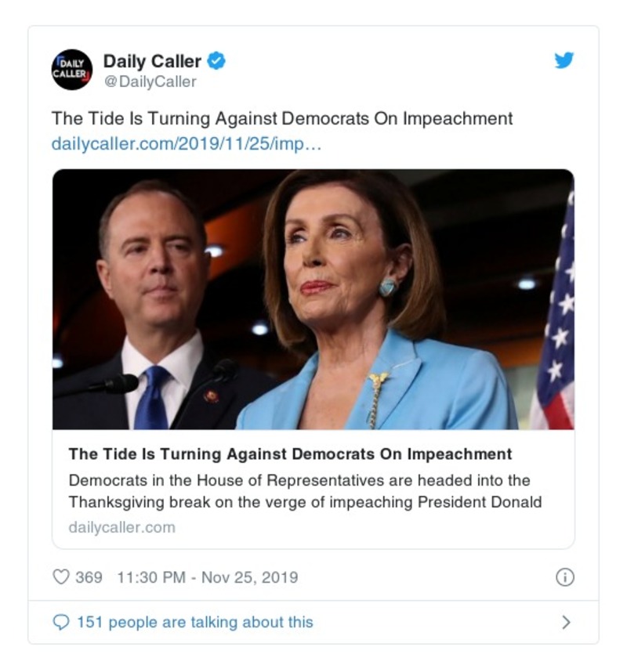This screenshot has height=672, width=627.
Task: Click the 369 likes count
Action: [x=89, y=577]
